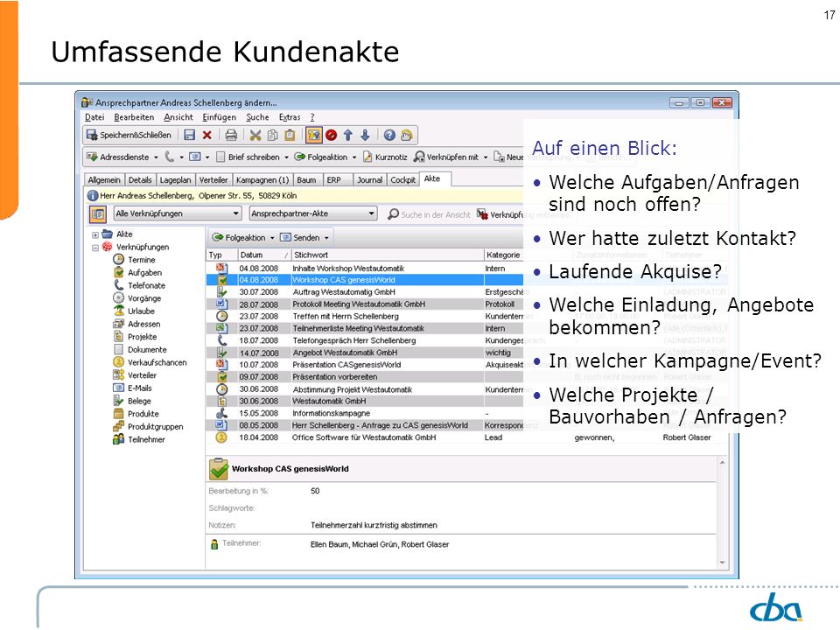Click the save disk icon in toolbar

pos(189,135)
